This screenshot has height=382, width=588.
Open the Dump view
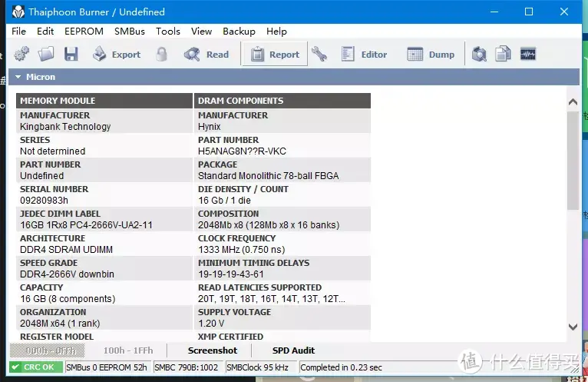pos(431,54)
